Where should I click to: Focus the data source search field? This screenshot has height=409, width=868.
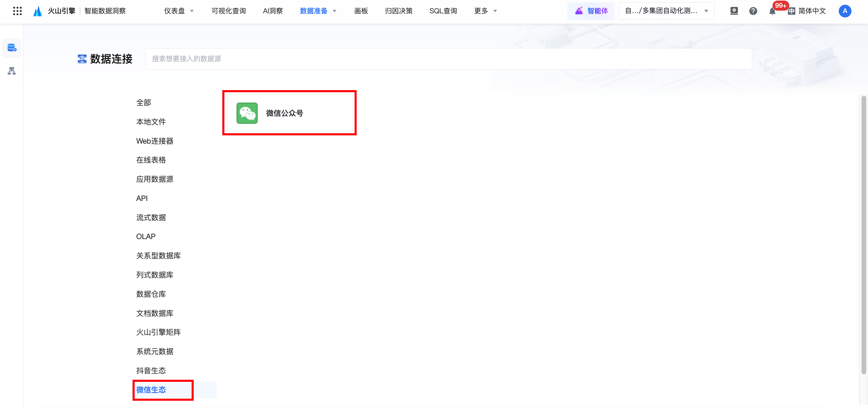pos(448,59)
